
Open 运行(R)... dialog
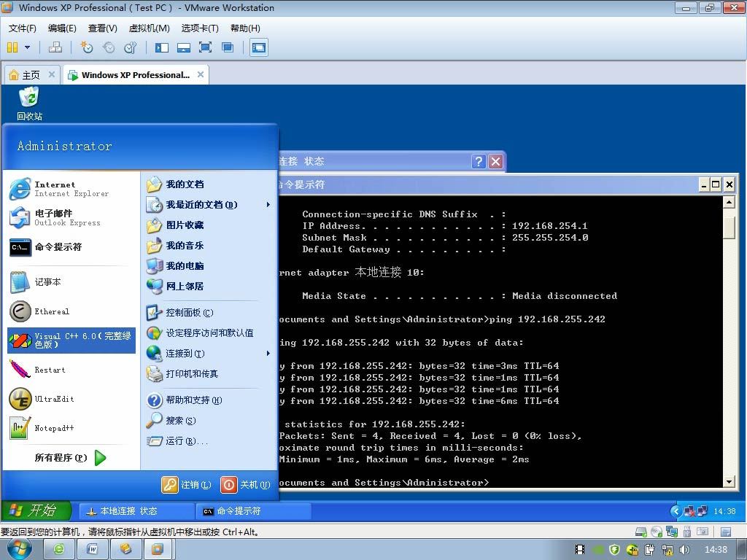[x=209, y=441]
